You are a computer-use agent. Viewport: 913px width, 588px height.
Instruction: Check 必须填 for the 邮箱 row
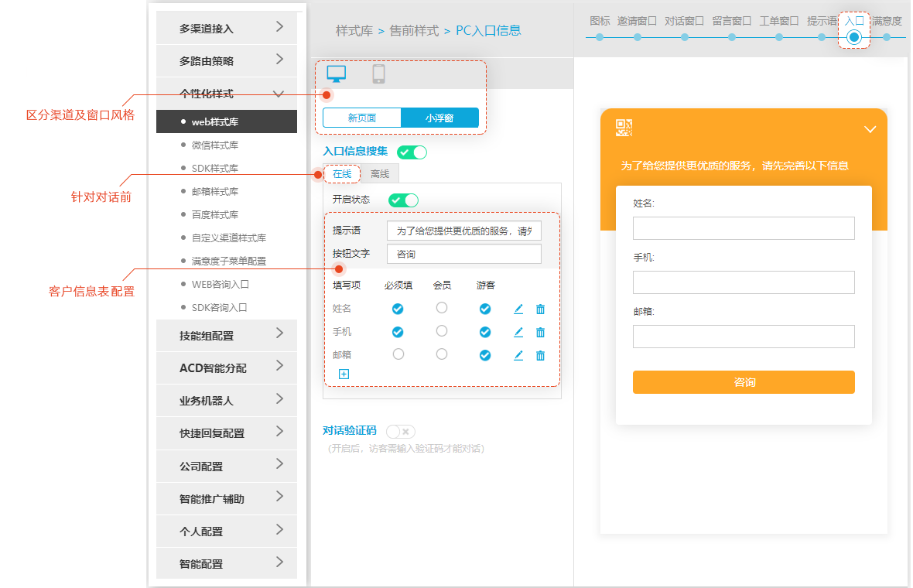398,354
